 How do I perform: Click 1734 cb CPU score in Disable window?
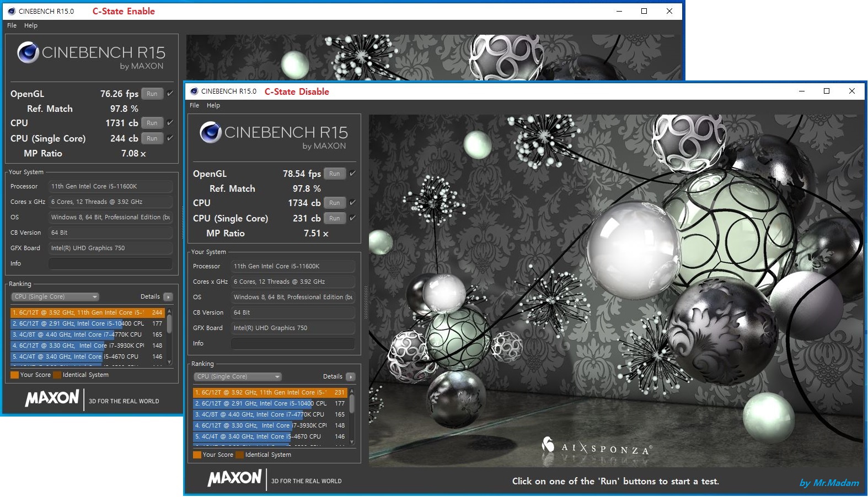click(x=304, y=203)
